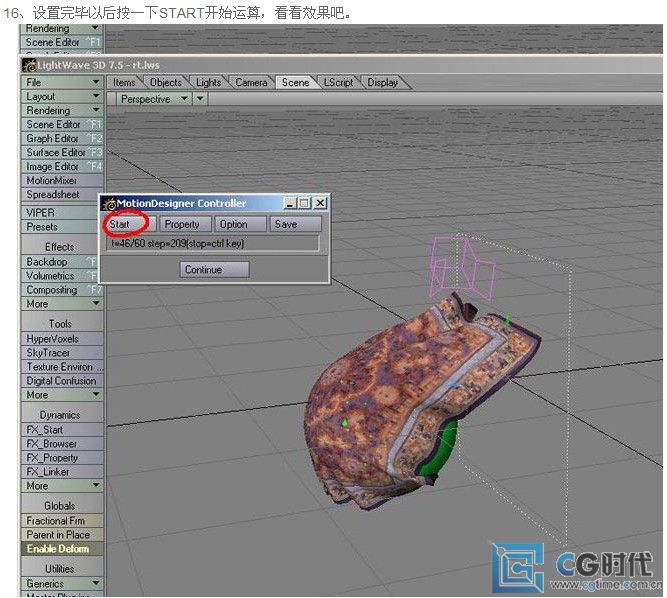Switch to the Display tab
667x598 pixels.
[383, 83]
